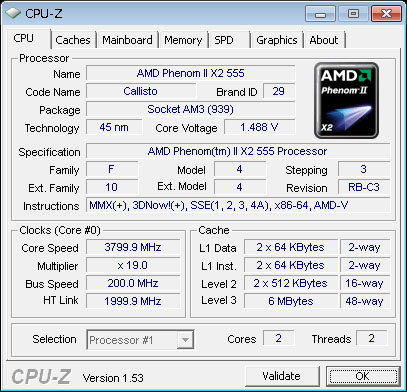
Task: Close the CPU-Z window
Action: [386, 14]
